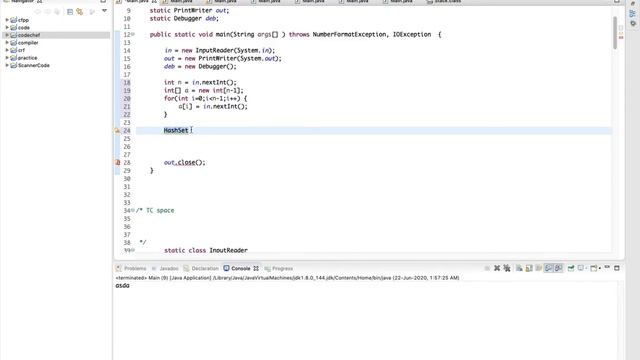Image resolution: width=640 pixels, height=360 pixels.
Task: Expand the compiler project
Action: point(7,42)
